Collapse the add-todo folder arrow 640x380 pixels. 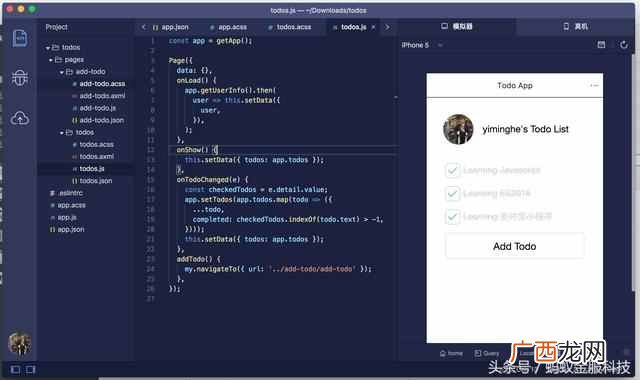62,72
